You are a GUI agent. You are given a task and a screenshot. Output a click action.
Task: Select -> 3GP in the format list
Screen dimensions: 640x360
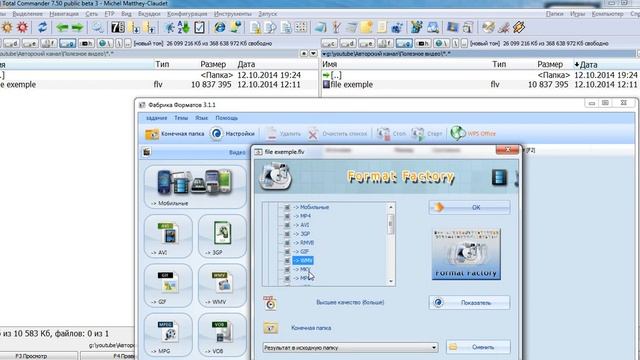302,234
